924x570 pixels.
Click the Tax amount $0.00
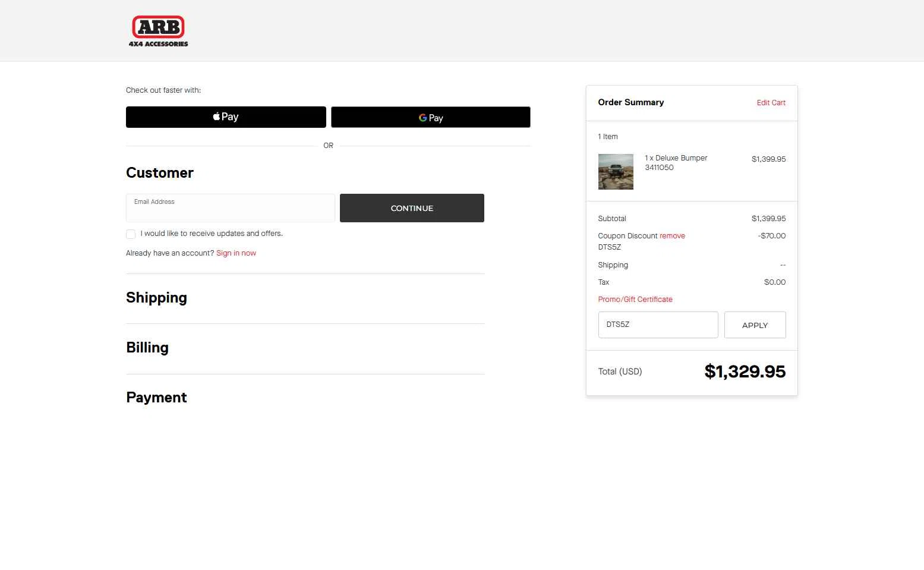pos(775,282)
